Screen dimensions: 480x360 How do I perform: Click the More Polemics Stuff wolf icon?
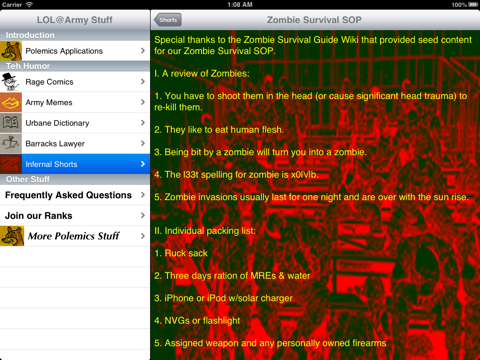[12, 236]
